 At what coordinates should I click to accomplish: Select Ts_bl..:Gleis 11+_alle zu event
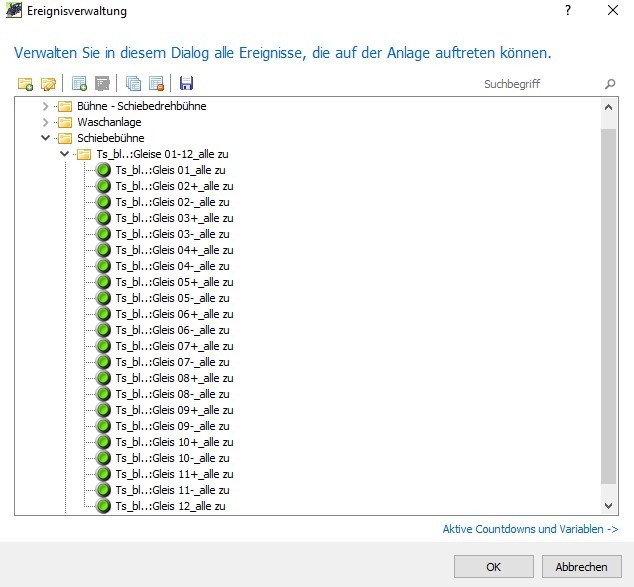click(174, 474)
